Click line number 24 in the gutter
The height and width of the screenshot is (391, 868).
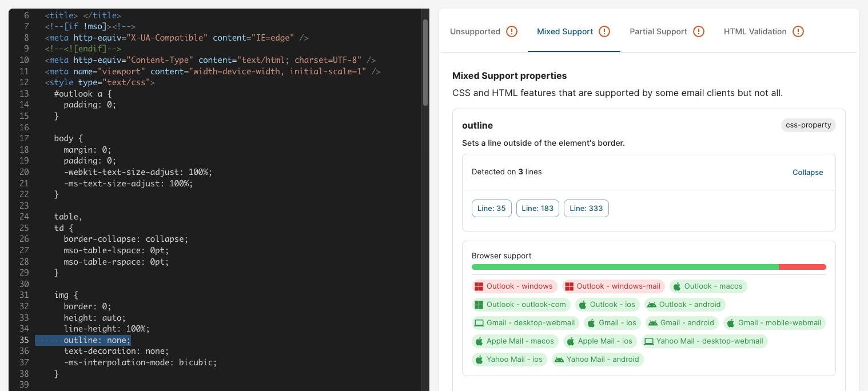point(24,217)
